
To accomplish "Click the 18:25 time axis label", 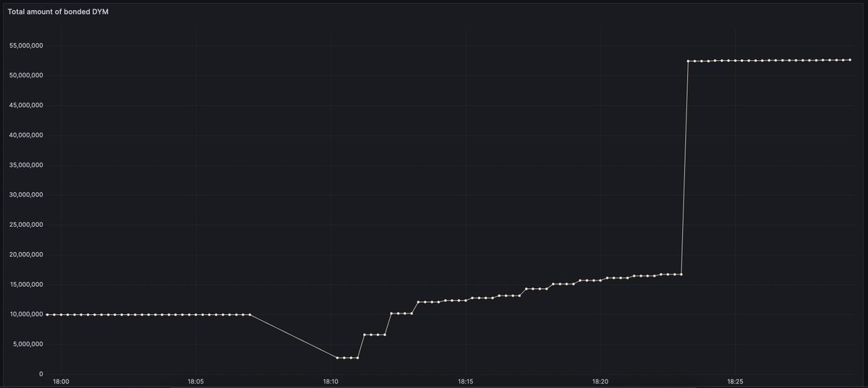I will [735, 381].
